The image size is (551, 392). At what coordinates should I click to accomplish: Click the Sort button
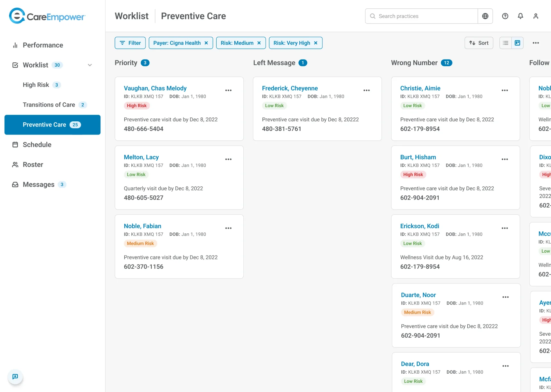479,42
